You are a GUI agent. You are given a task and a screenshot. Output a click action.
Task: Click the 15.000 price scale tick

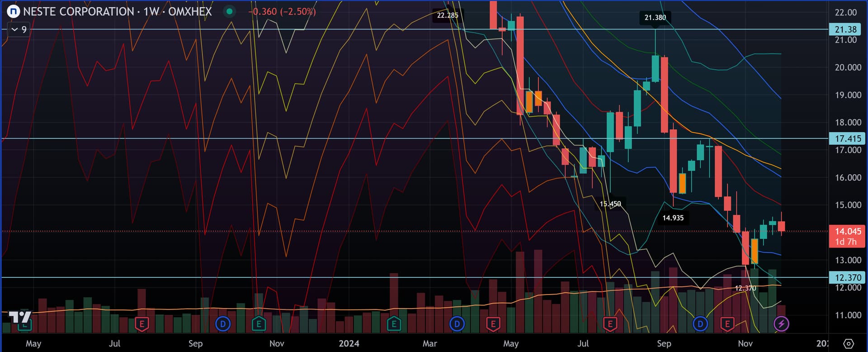(x=848, y=205)
